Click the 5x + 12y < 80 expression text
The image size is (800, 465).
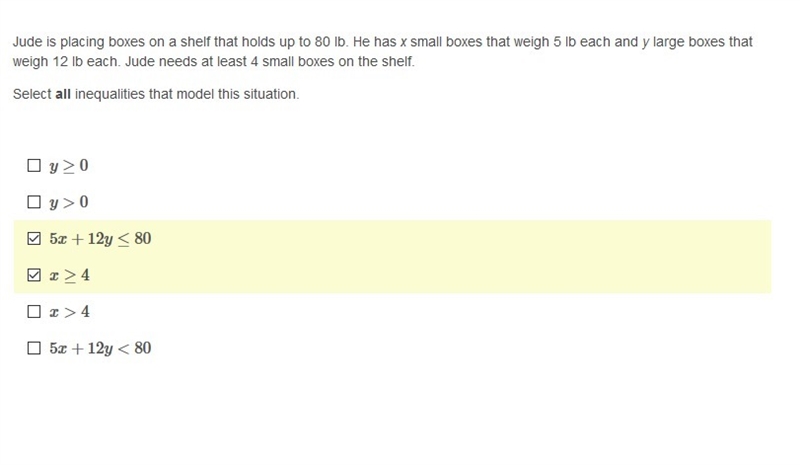tap(100, 349)
